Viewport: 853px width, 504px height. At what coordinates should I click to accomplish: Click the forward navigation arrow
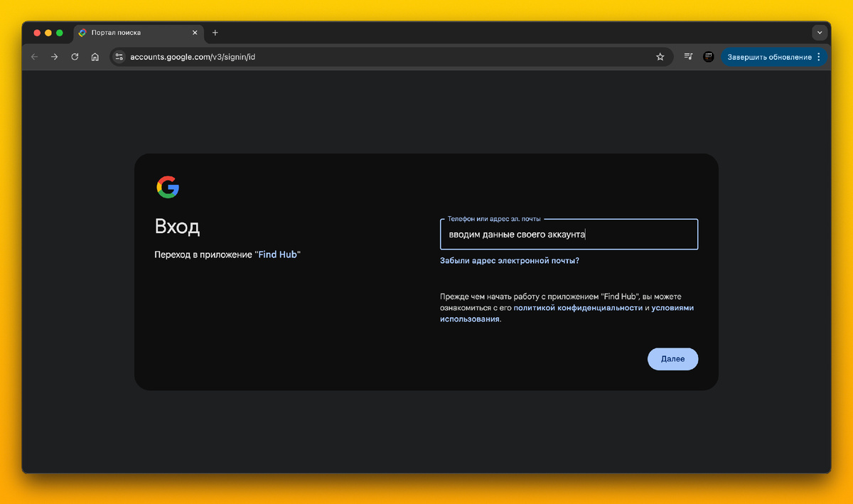pyautogui.click(x=55, y=57)
